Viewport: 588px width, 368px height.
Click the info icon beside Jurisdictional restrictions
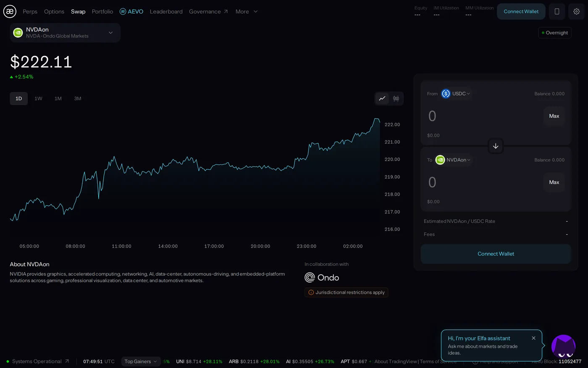[x=311, y=292]
